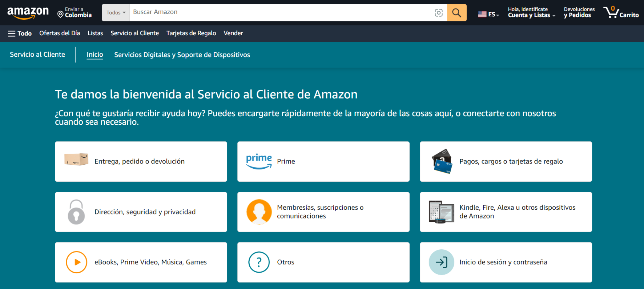644x289 pixels.
Task: Open Tarjetas de Regalo menu item
Action: pyautogui.click(x=191, y=33)
